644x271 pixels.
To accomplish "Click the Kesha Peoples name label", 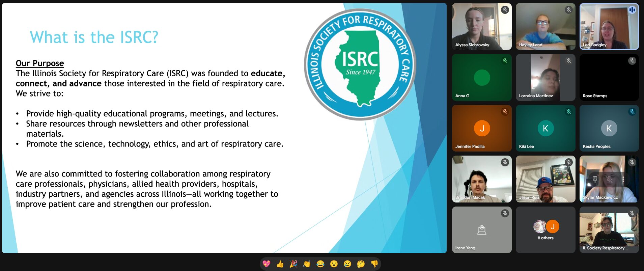I will tap(596, 146).
